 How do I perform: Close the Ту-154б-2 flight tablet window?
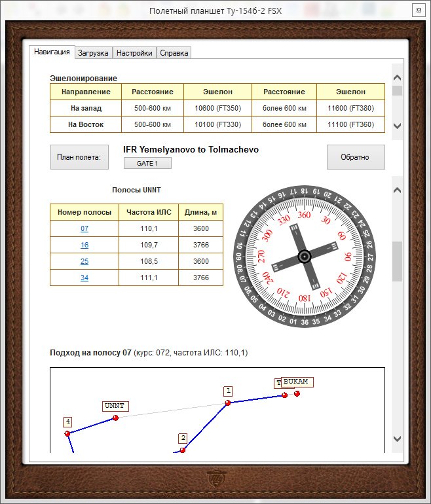(417, 10)
